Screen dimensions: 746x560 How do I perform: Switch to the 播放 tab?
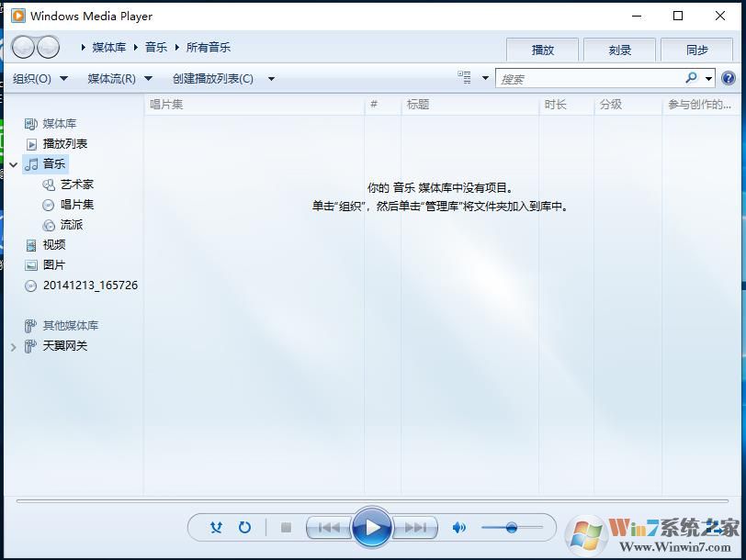542,50
